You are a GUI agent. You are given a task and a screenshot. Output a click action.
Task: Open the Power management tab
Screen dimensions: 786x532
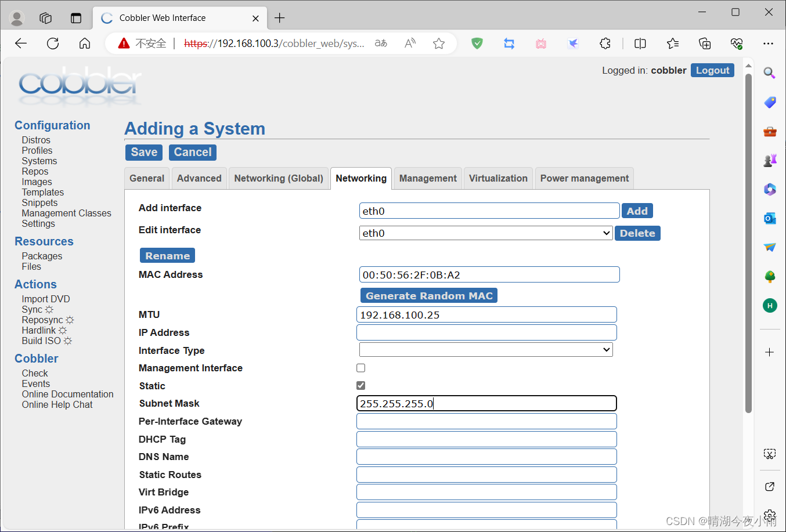click(x=585, y=179)
